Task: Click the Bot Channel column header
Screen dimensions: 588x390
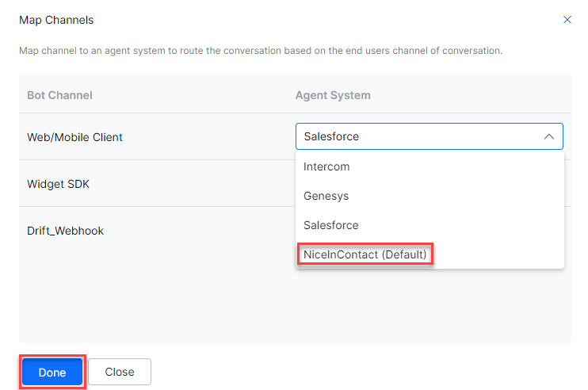Action: point(59,95)
